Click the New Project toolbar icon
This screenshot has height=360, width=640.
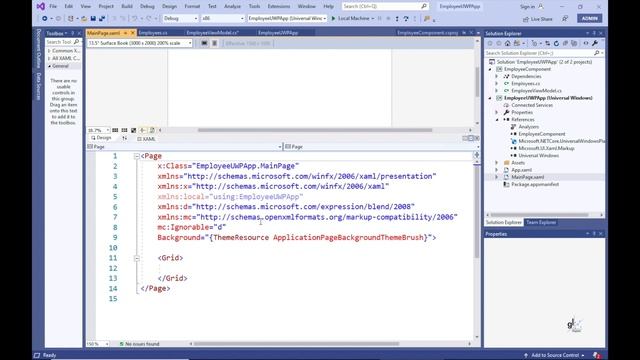[71, 19]
